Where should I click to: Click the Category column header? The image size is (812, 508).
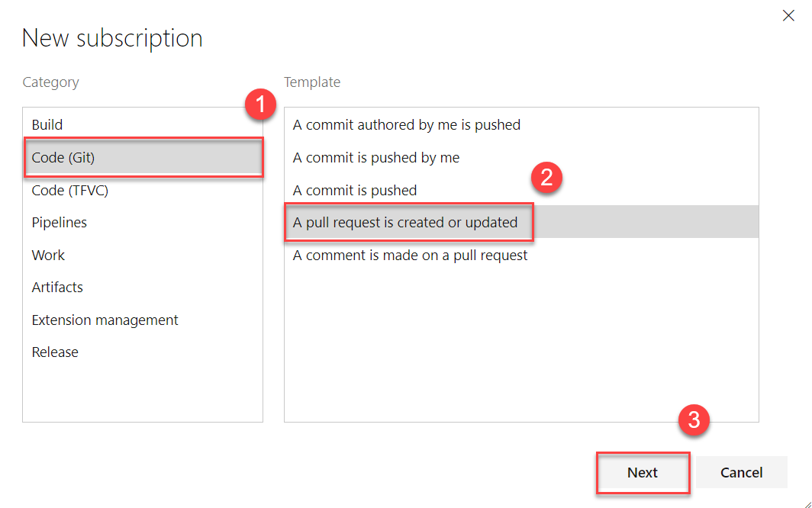click(50, 82)
